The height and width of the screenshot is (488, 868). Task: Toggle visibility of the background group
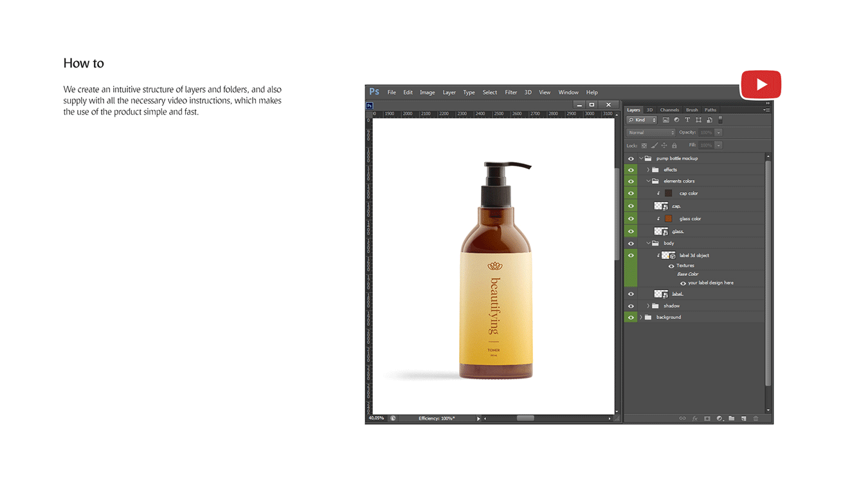pos(631,318)
